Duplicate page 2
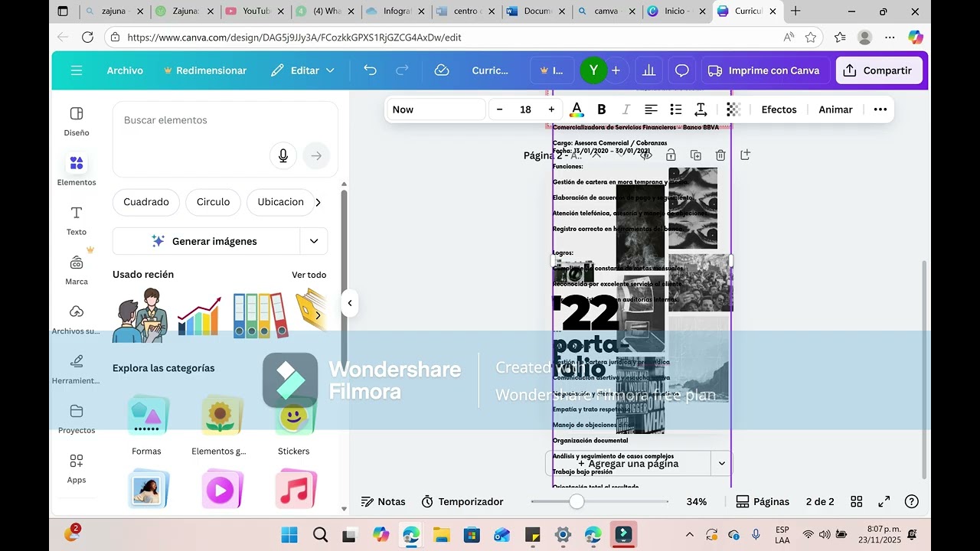The image size is (980, 551). point(696,155)
